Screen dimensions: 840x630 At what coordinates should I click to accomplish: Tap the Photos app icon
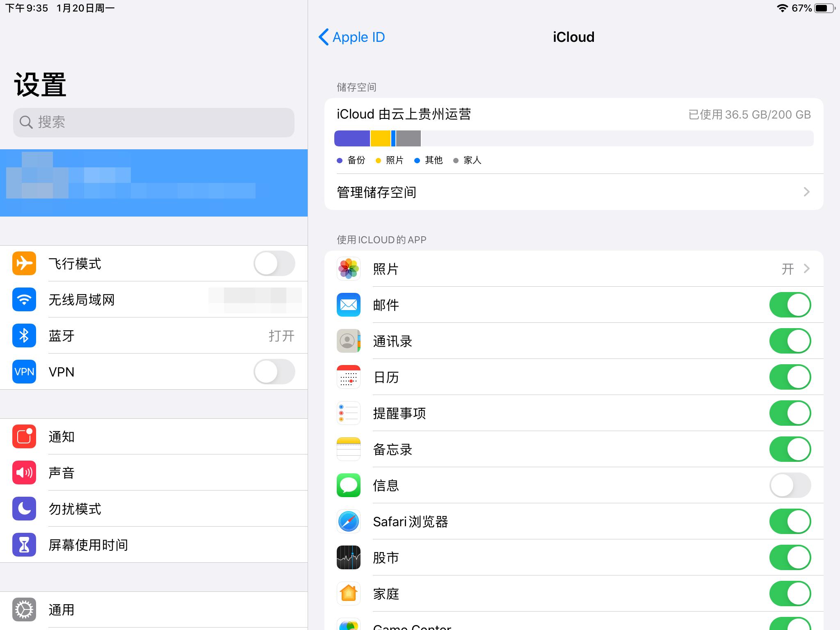click(348, 269)
